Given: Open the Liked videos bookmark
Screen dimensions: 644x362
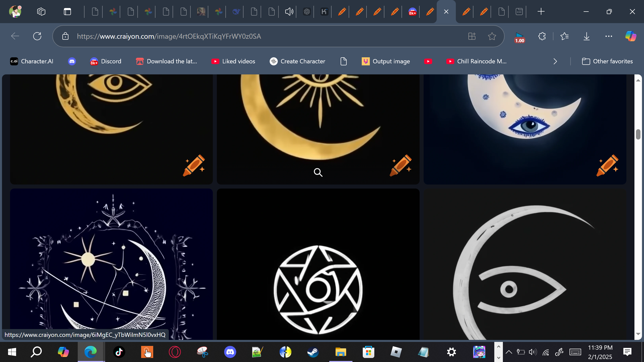Looking at the screenshot, I should [x=233, y=61].
